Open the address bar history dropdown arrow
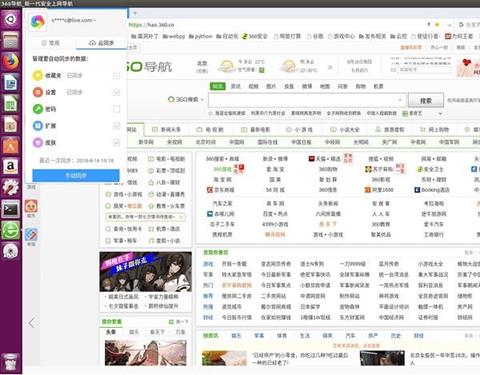This screenshot has width=480, height=375. [449, 25]
